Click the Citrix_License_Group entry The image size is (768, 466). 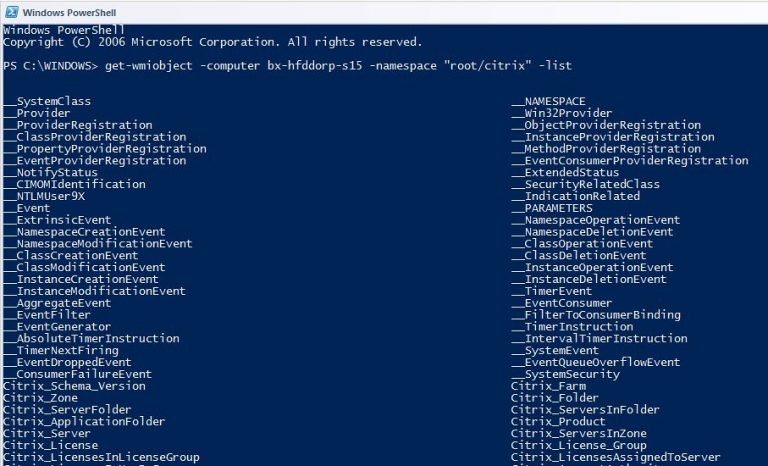pos(578,445)
